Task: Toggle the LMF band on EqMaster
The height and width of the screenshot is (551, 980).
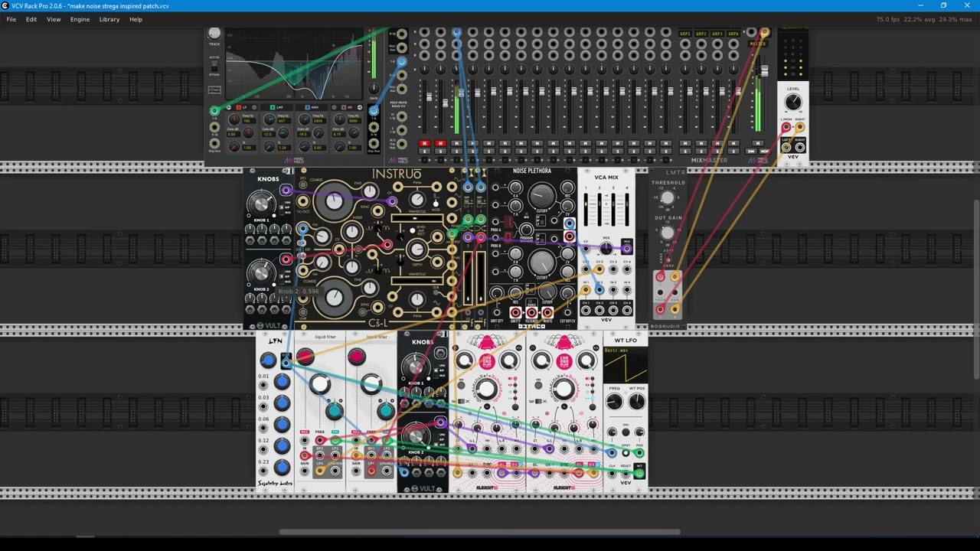Action: coord(273,107)
